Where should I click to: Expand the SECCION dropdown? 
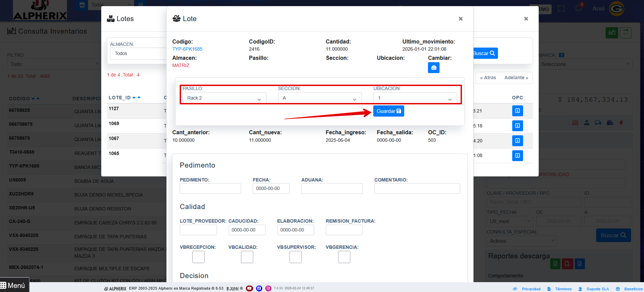click(320, 98)
